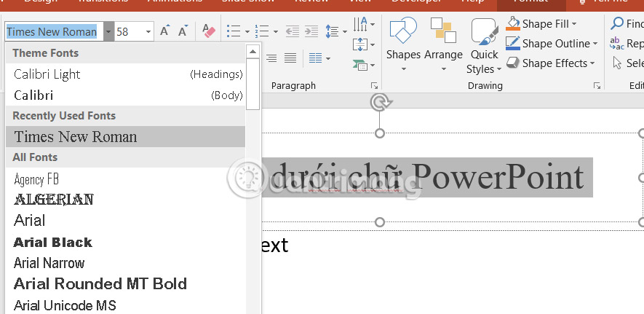644x314 pixels.
Task: Open the Align Text dropdown arrow
Action: (373, 44)
